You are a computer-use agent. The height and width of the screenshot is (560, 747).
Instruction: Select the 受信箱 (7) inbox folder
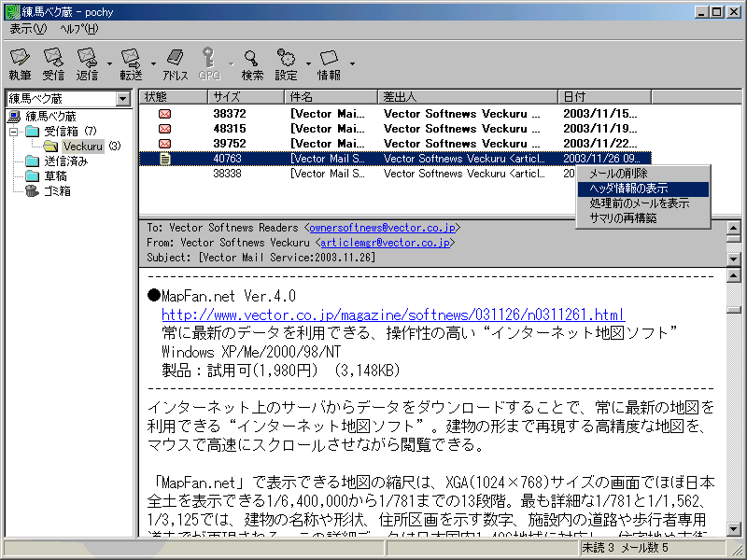point(71,131)
